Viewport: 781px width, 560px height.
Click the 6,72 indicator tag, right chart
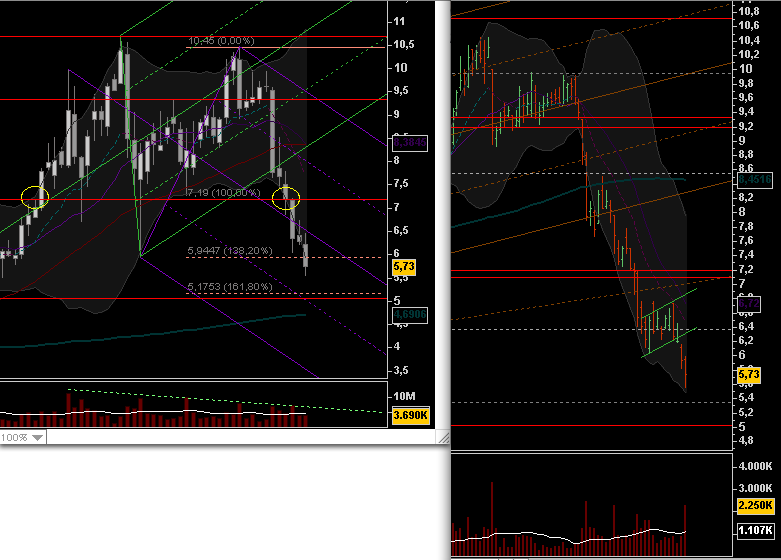[x=749, y=303]
